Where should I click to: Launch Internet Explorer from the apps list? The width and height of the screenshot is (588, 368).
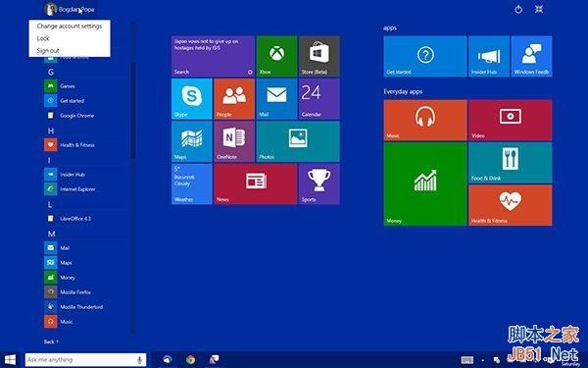[x=85, y=188]
